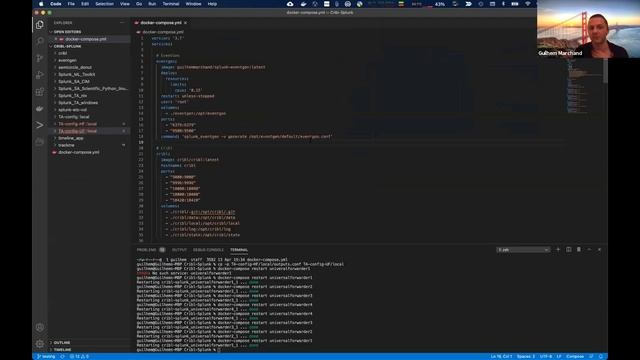The width and height of the screenshot is (640, 360).
Task: Open the Explorer view in the activity bar
Action: (40, 25)
